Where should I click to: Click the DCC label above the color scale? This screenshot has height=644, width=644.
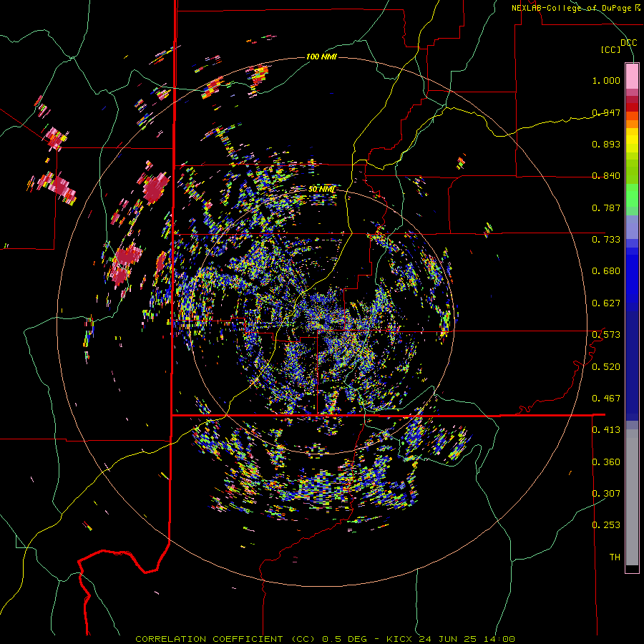[x=628, y=43]
